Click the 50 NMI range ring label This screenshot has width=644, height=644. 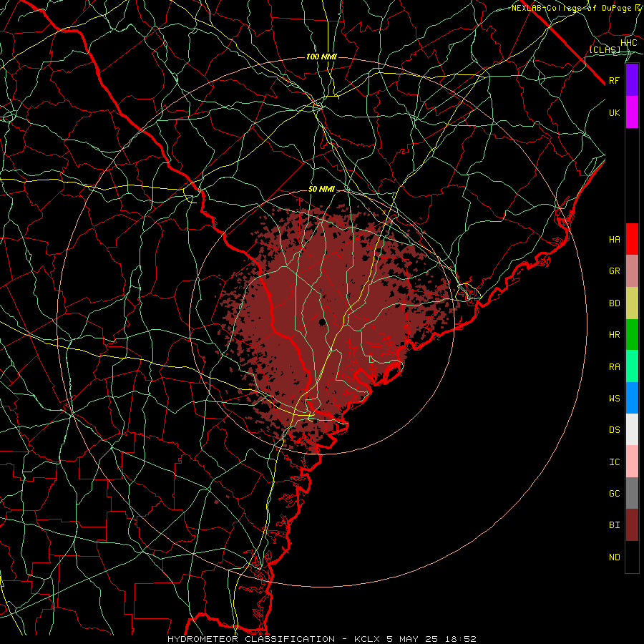coord(321,189)
